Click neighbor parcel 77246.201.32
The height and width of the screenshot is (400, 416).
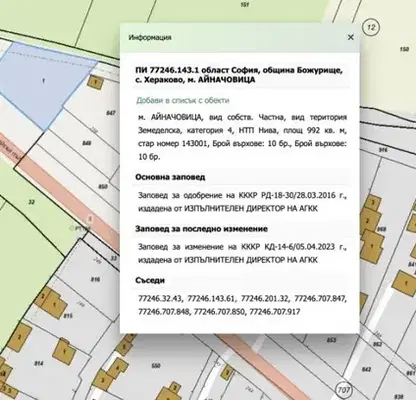(264, 298)
